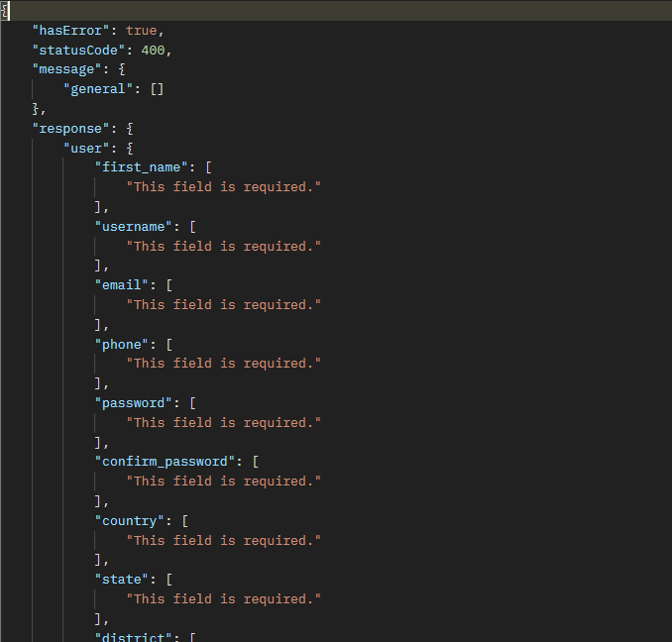Click the "password" key

tap(133, 403)
